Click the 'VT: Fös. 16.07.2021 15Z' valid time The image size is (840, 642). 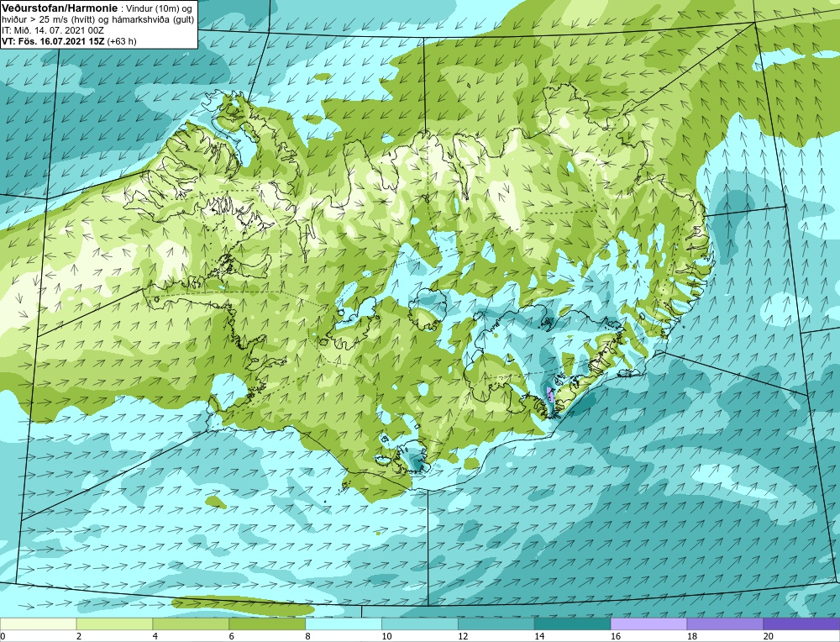tap(54, 41)
